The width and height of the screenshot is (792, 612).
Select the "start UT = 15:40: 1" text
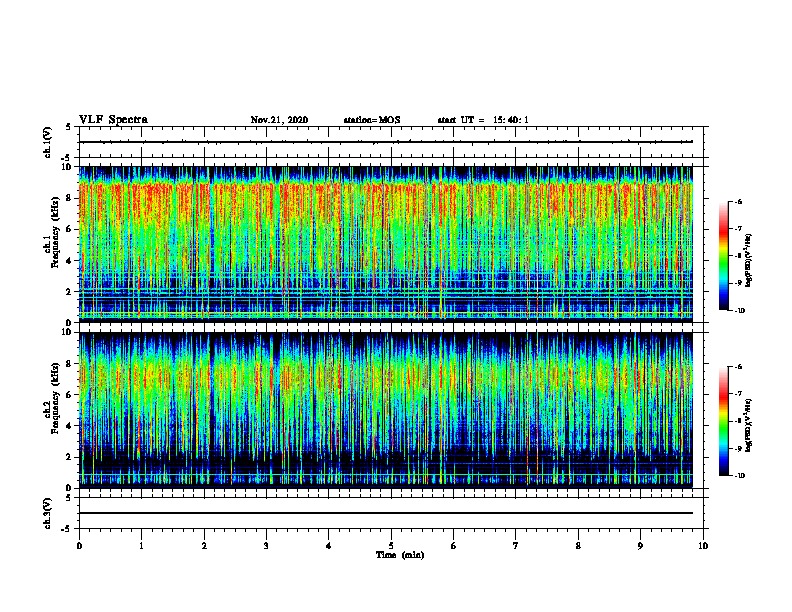[x=483, y=120]
